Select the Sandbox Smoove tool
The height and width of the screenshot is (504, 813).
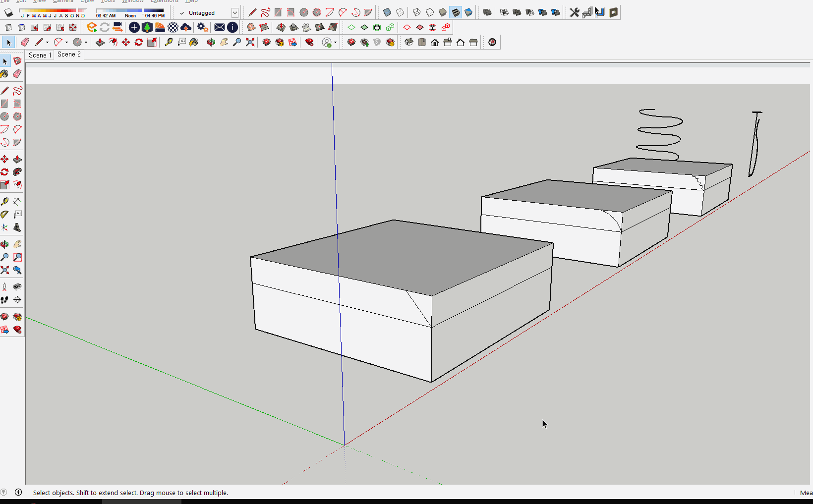click(281, 27)
